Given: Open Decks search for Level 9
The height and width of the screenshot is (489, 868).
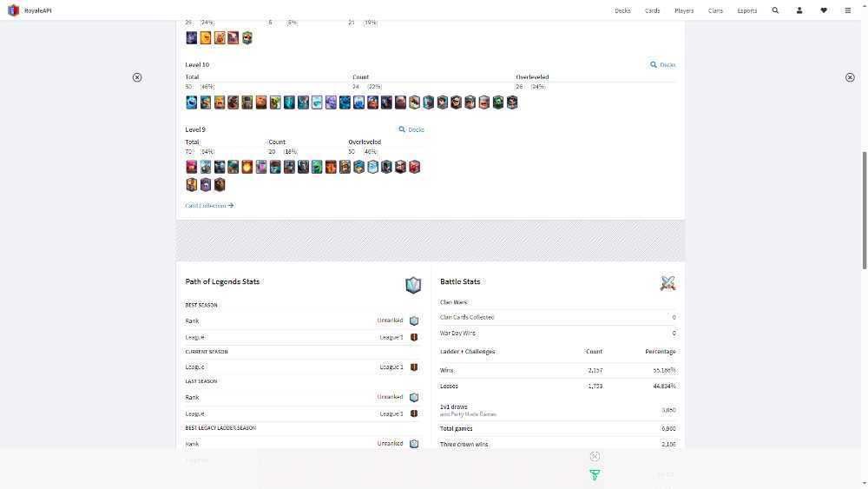Looking at the screenshot, I should [411, 129].
